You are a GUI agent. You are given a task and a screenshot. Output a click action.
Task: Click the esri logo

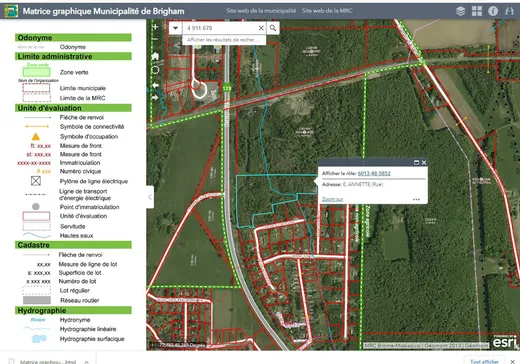click(505, 341)
